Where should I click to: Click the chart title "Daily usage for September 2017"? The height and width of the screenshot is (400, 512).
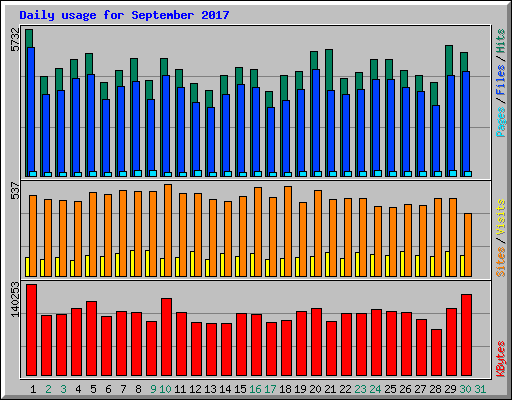124,15
